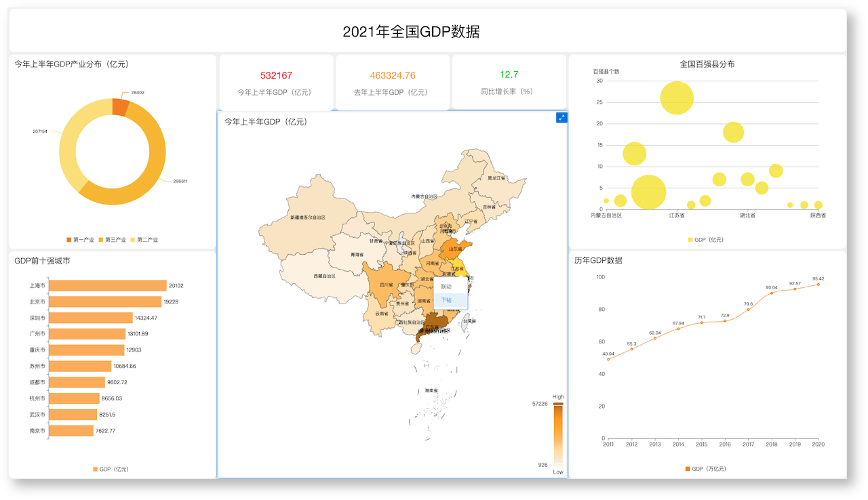This screenshot has height=500, width=868.
Task: Click the largest bubble at the top near 25
Action: pos(677,98)
